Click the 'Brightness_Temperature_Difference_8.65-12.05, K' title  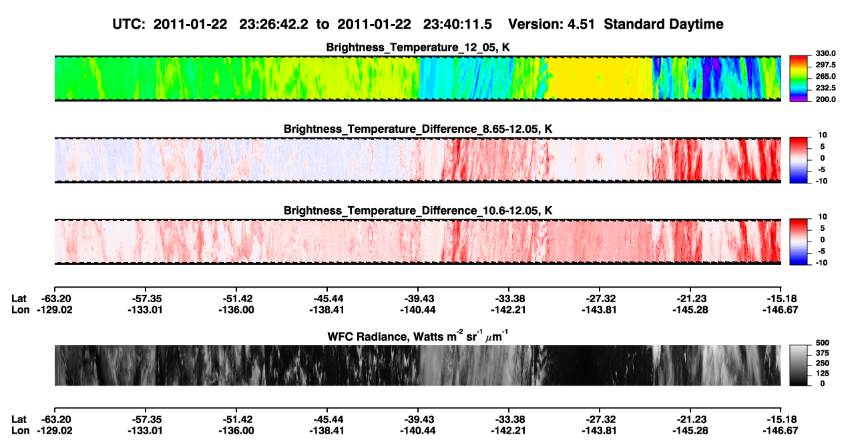418,129
